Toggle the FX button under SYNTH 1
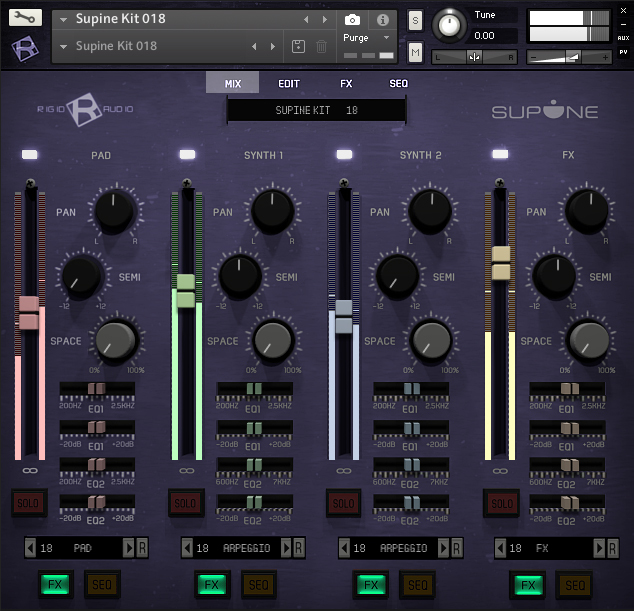This screenshot has width=634, height=611. point(211,584)
